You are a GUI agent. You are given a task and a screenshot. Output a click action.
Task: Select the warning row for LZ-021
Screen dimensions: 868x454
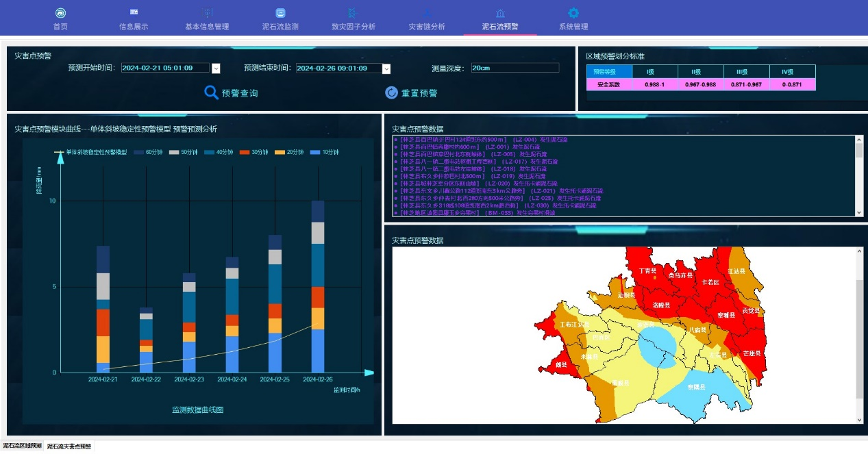(x=498, y=190)
